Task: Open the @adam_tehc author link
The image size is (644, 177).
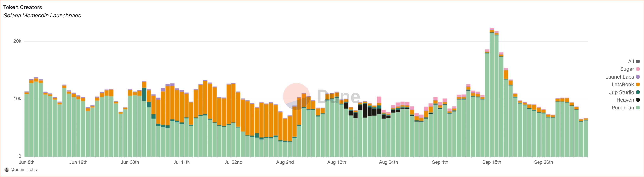Action: (x=23, y=169)
